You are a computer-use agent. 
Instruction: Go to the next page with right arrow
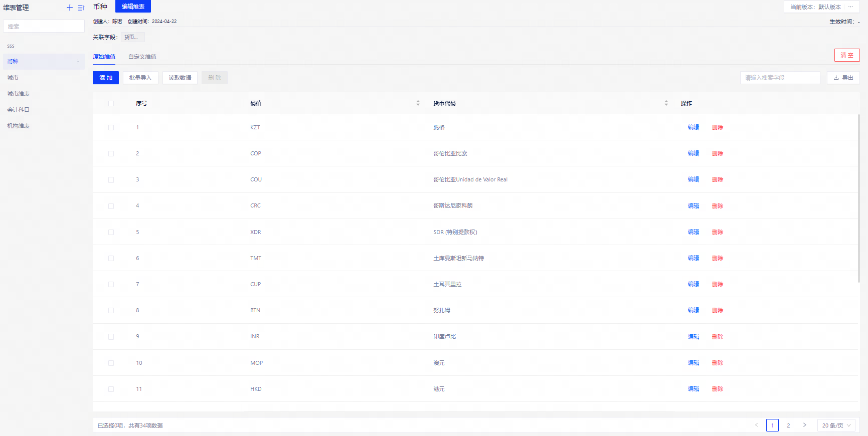804,425
